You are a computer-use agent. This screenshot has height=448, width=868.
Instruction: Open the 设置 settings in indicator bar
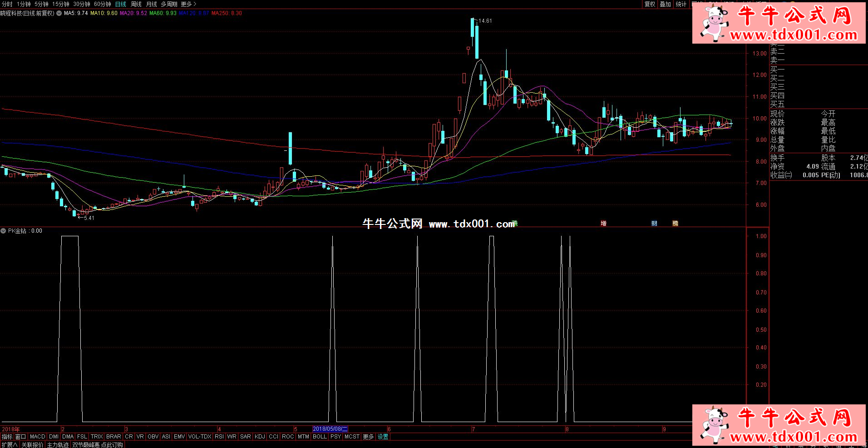(x=383, y=437)
